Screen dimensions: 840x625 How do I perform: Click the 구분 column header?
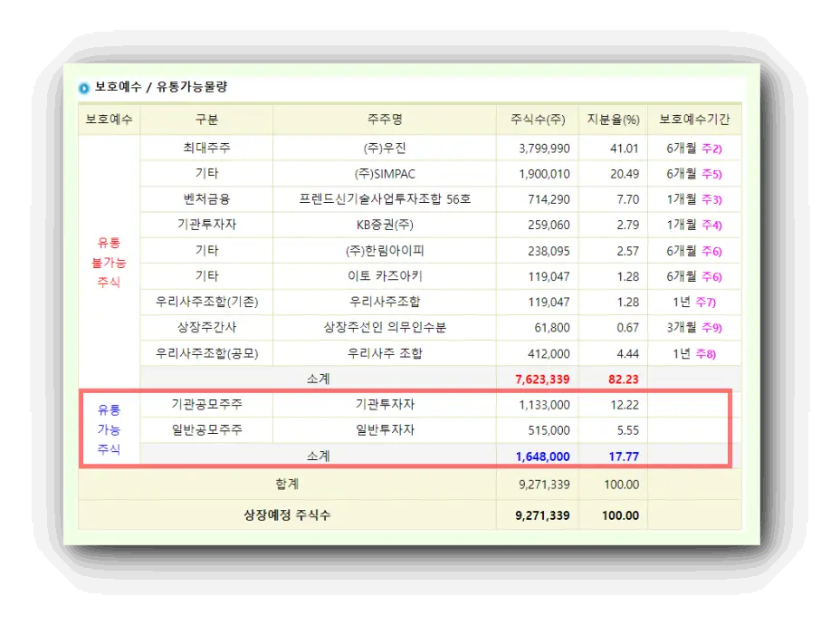click(205, 120)
